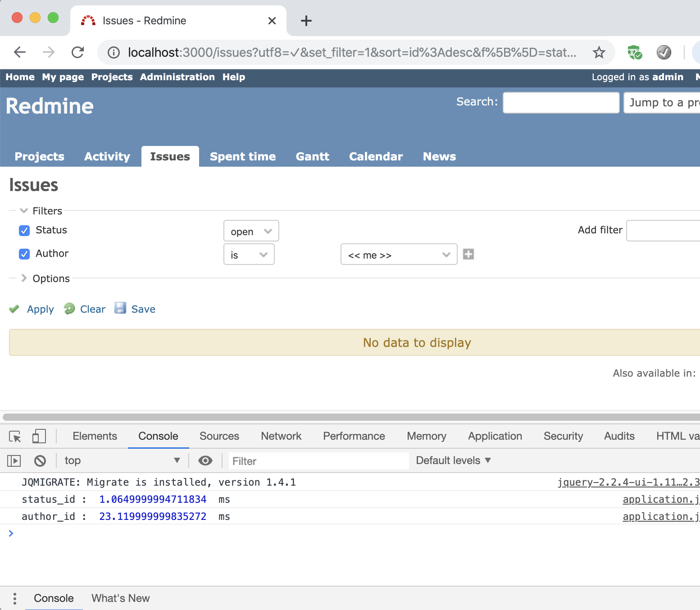Open the status operator dropdown showing open

[x=251, y=231]
